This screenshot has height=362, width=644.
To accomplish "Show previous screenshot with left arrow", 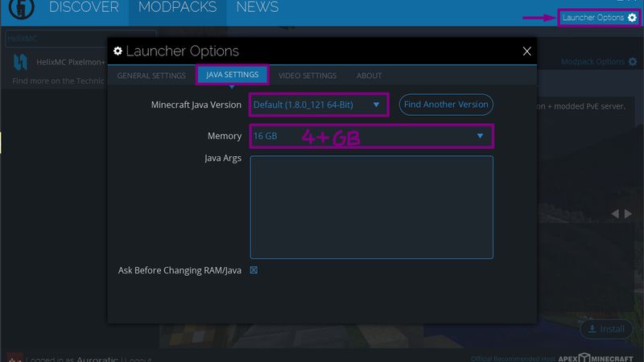I will 615,214.
